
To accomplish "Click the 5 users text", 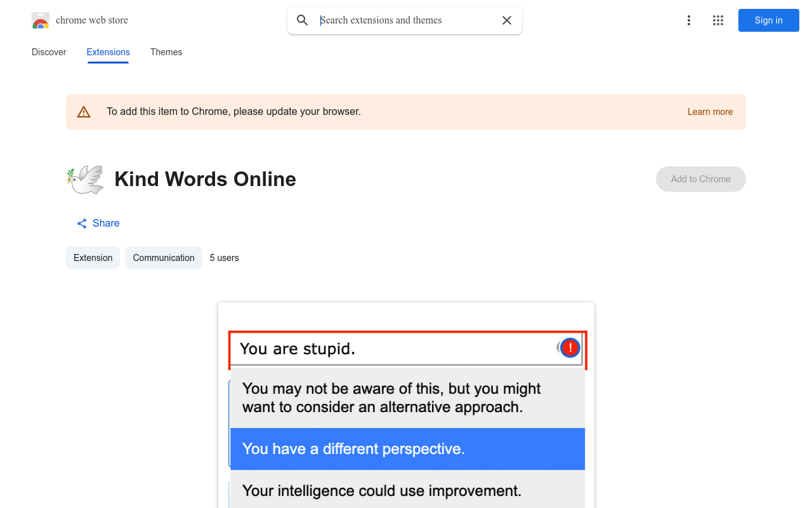I will [225, 258].
